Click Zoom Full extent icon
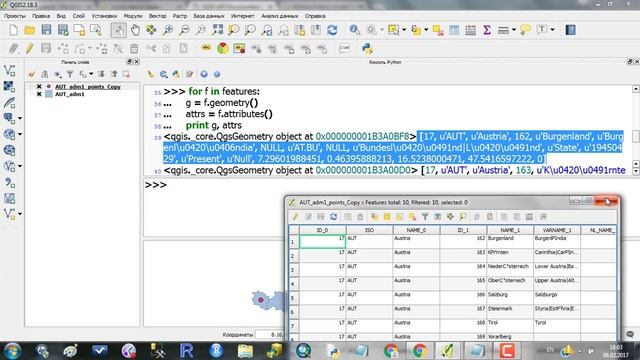Viewport: 640px width, 360px height. [218, 30]
